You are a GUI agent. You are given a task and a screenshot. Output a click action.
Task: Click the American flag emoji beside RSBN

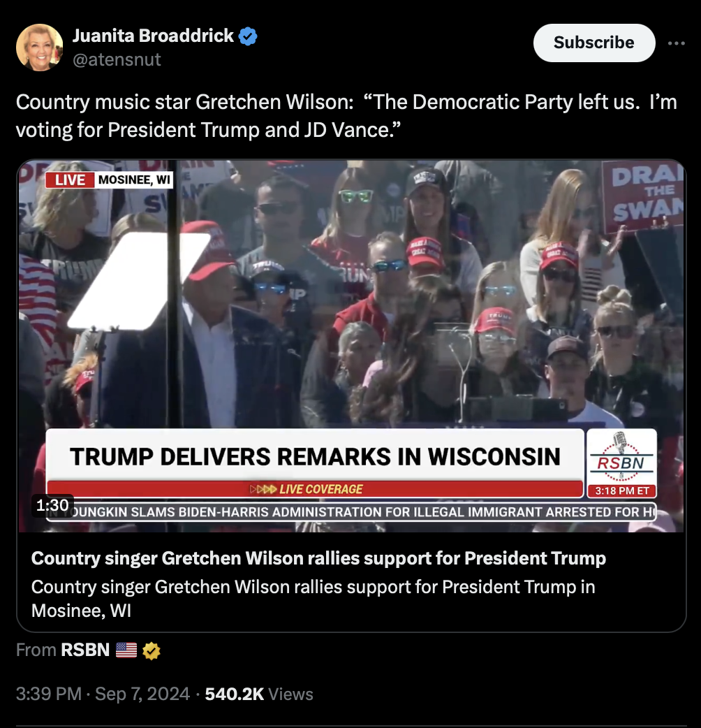[x=126, y=650]
